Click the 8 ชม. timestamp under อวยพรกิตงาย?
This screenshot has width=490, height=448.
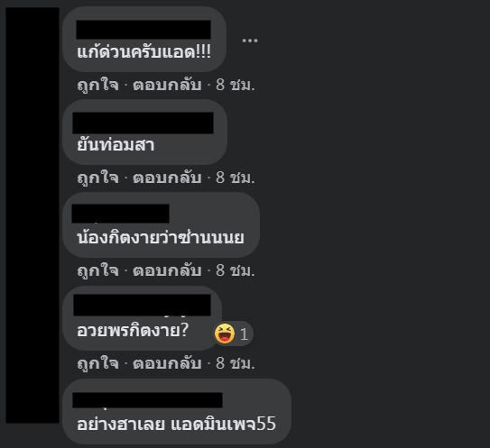[x=236, y=363]
